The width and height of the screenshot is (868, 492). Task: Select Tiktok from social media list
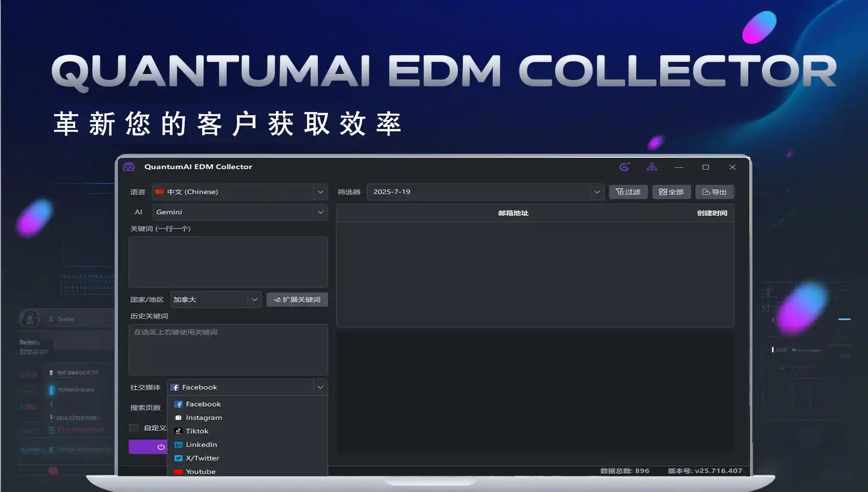(x=247, y=431)
